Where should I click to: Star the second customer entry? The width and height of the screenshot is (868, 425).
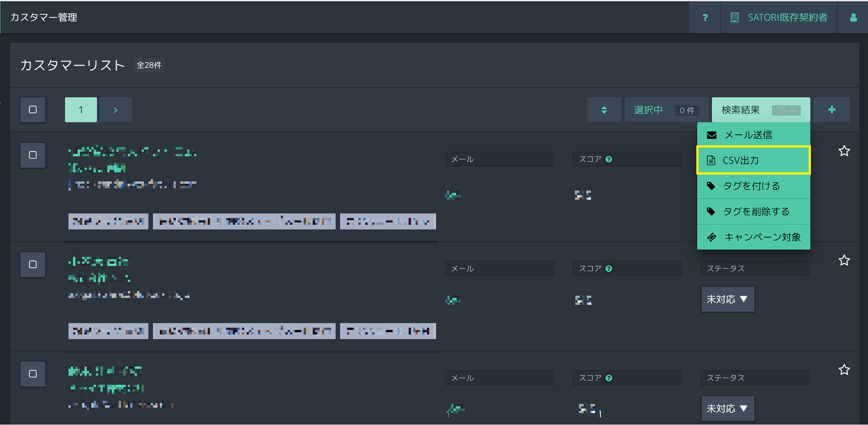(844, 260)
